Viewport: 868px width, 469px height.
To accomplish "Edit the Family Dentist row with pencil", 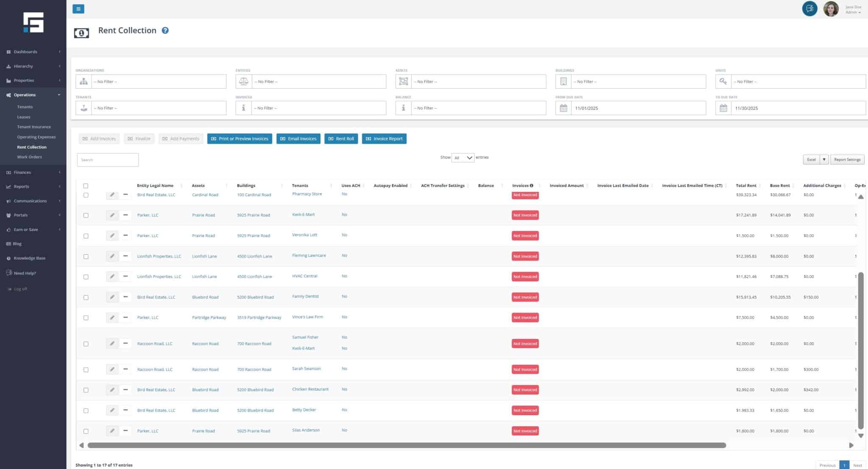I will point(112,297).
